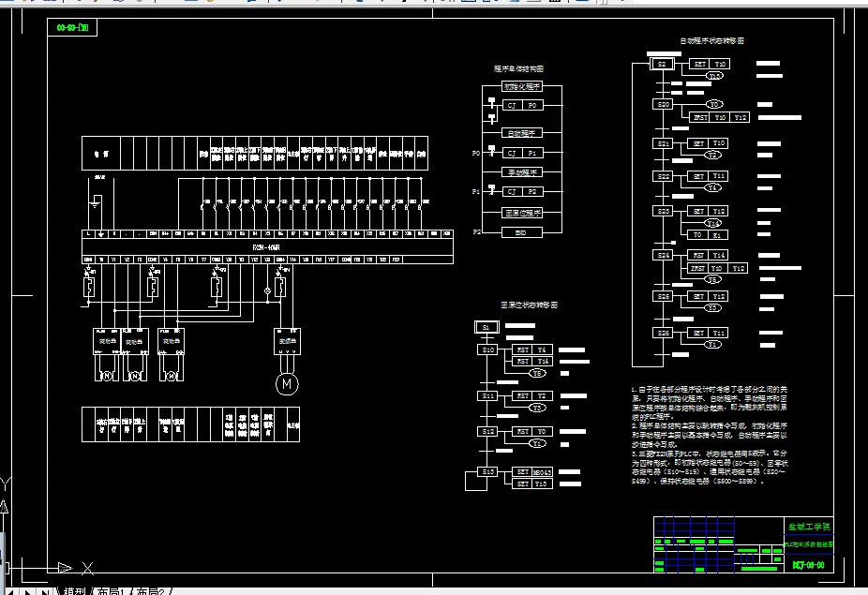
Task: Select the S20 state box
Action: 663,104
